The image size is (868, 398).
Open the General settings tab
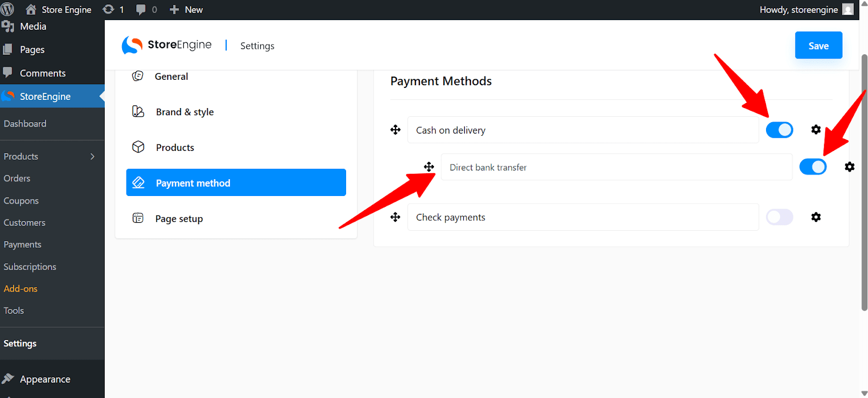[236, 77]
